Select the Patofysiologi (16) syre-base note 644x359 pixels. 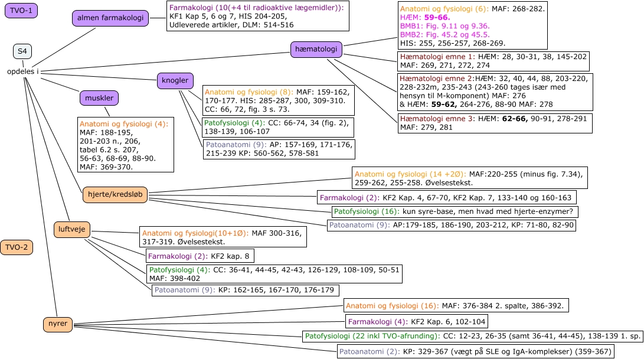point(455,211)
